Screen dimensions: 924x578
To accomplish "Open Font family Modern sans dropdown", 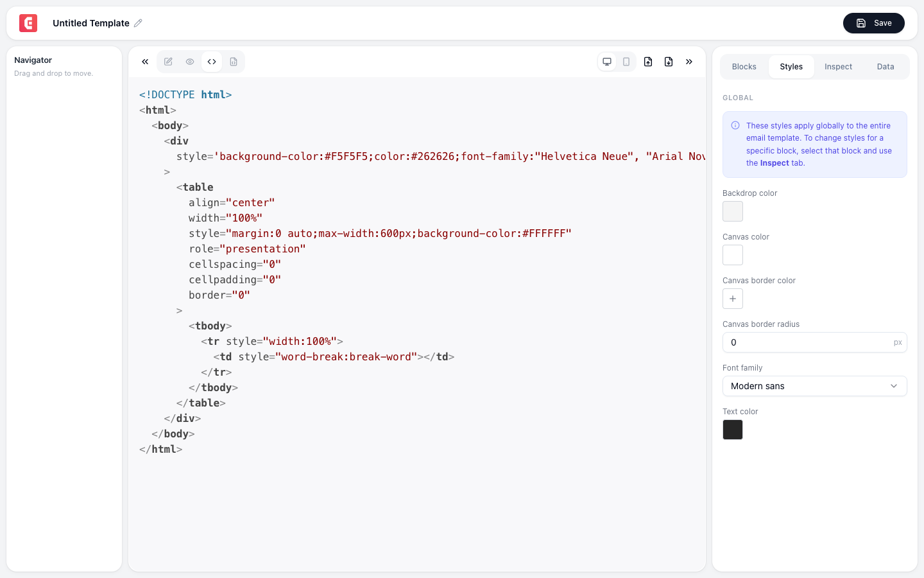I will (x=815, y=386).
